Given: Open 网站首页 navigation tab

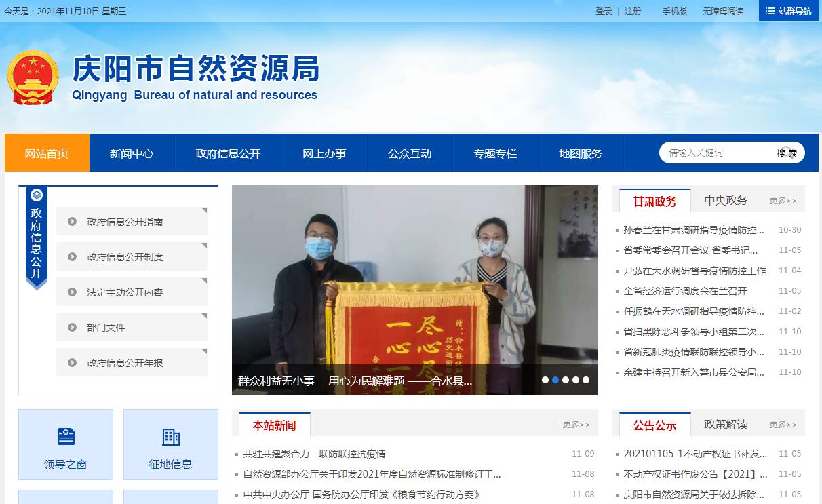Looking at the screenshot, I should tap(47, 153).
